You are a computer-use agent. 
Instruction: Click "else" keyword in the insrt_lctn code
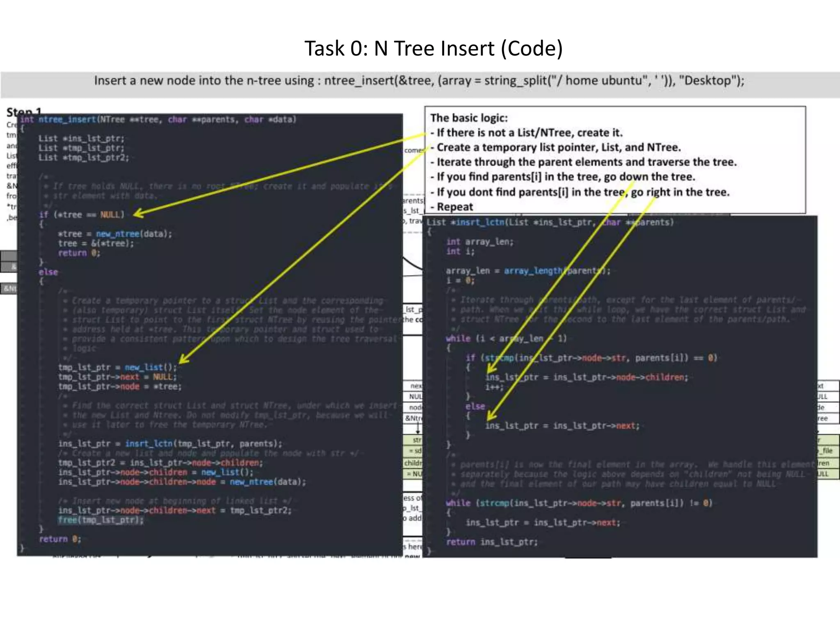point(475,406)
